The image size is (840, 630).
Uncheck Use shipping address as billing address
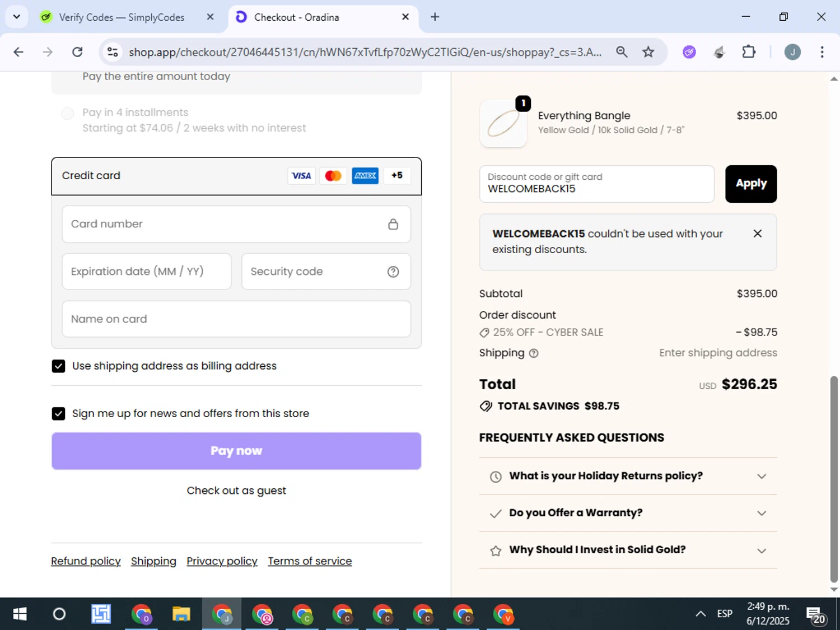coord(58,366)
